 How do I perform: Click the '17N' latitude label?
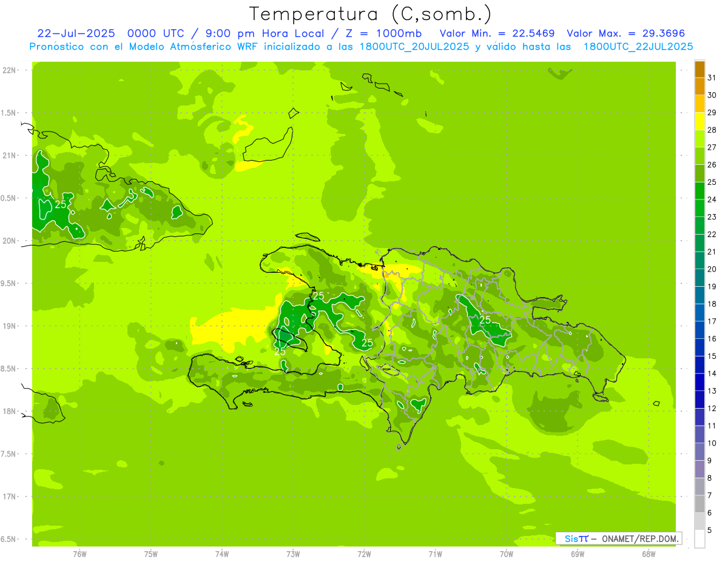9,497
